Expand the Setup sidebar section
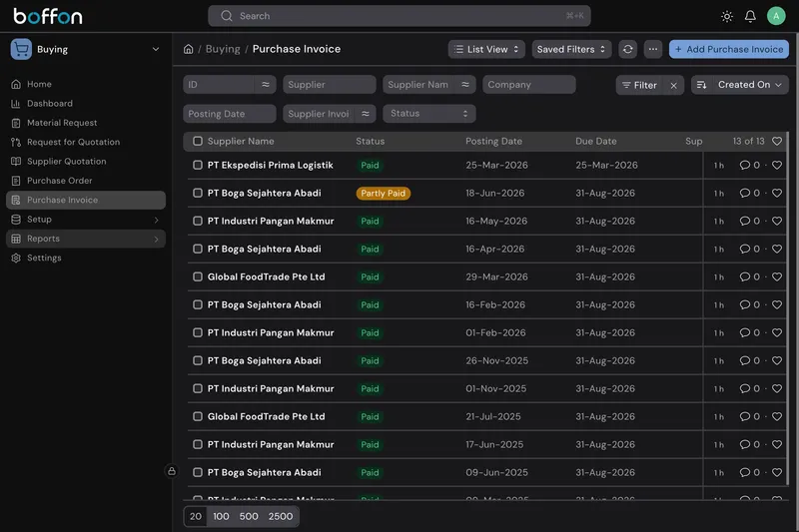Viewport: 799px width, 532px height. click(x=86, y=220)
